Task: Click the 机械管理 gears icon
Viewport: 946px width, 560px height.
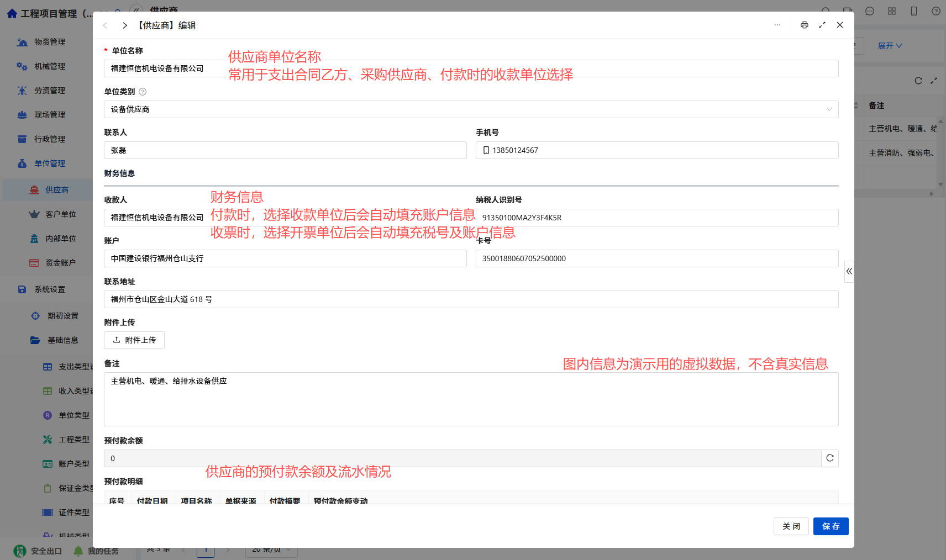Action: [x=22, y=66]
